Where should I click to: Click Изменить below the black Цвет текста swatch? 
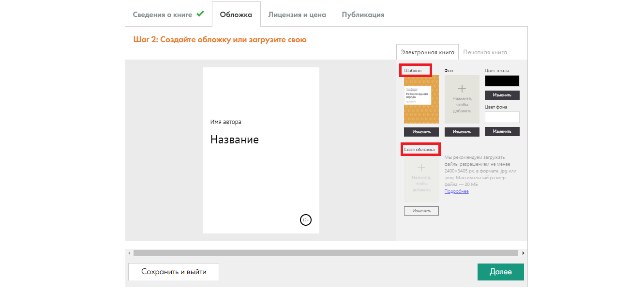point(502,95)
